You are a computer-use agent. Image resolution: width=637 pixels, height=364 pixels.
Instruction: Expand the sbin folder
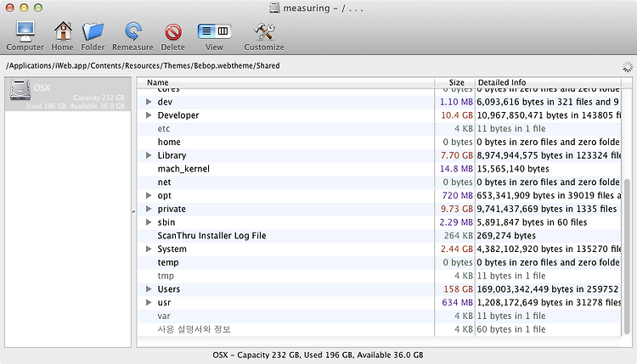[x=149, y=222]
